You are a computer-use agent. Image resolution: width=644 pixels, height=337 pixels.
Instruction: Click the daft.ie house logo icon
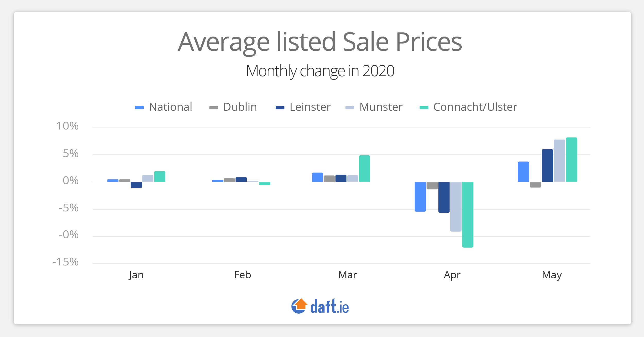(x=299, y=306)
